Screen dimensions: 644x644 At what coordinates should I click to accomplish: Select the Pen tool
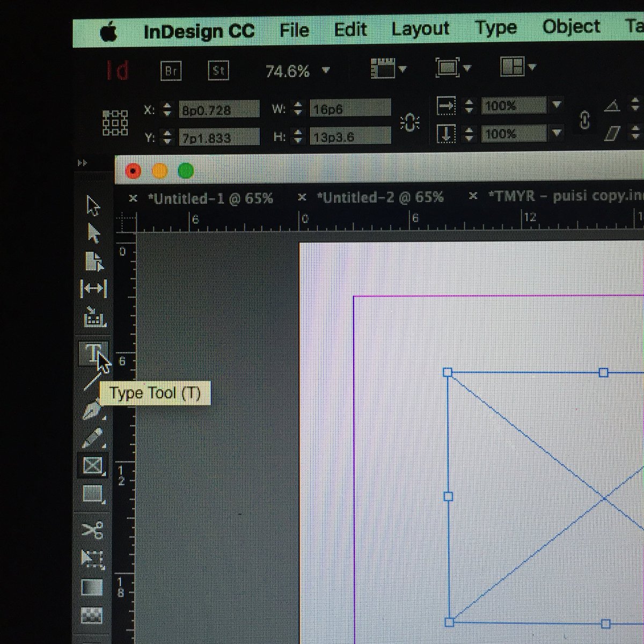click(x=92, y=412)
